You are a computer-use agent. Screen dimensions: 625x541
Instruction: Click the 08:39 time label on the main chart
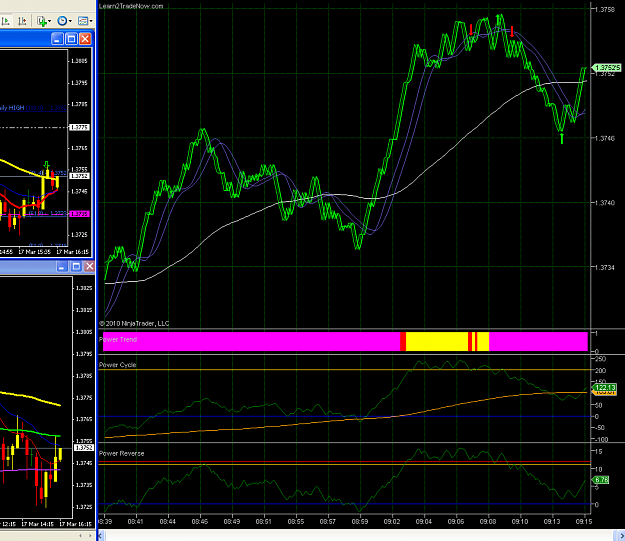pyautogui.click(x=104, y=521)
